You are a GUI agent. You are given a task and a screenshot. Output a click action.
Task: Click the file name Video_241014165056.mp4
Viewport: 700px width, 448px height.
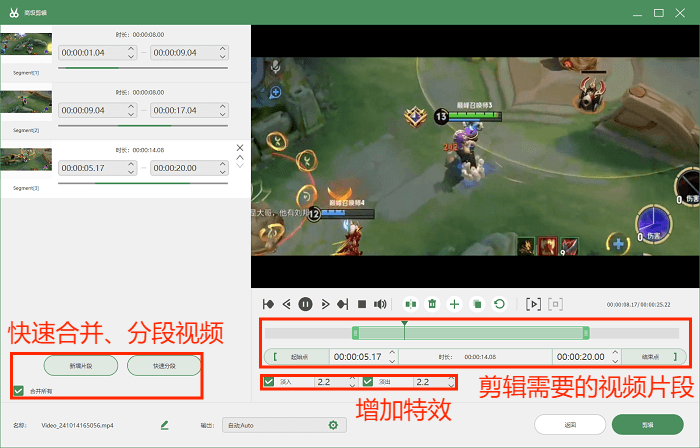tap(78, 426)
